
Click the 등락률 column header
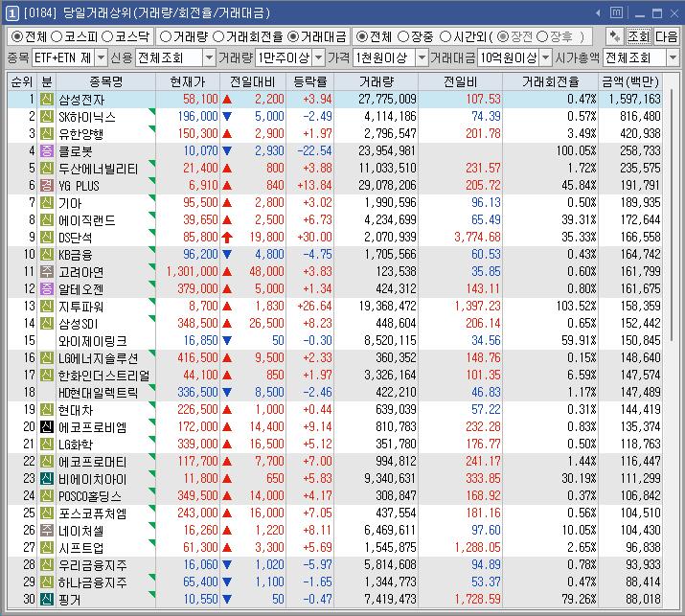coord(309,81)
